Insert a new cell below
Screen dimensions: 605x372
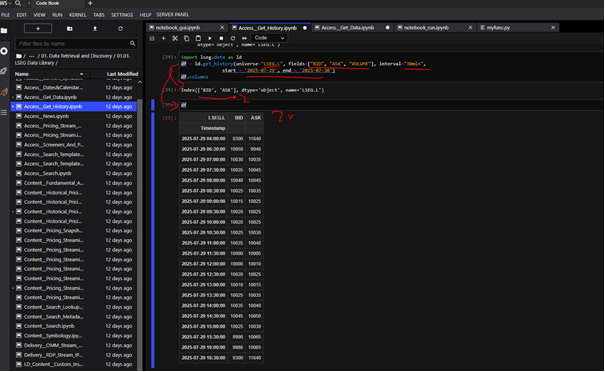point(164,38)
